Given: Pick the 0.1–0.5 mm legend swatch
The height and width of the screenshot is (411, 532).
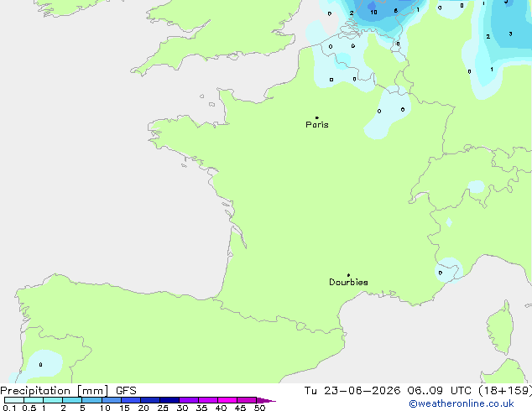Looking at the screenshot, I should tap(14, 400).
